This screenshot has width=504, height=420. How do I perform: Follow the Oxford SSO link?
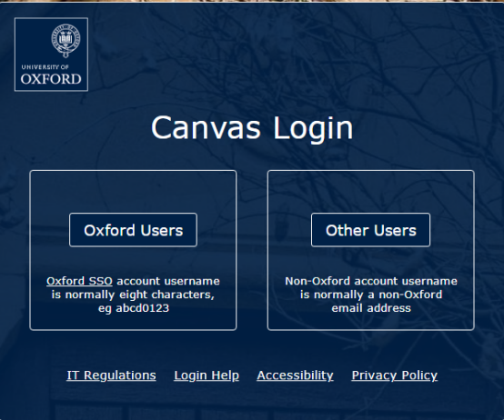click(x=79, y=281)
